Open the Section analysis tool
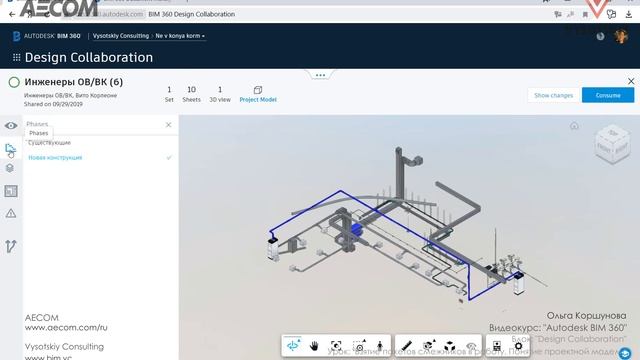640x360 pixels. pyautogui.click(x=428, y=346)
